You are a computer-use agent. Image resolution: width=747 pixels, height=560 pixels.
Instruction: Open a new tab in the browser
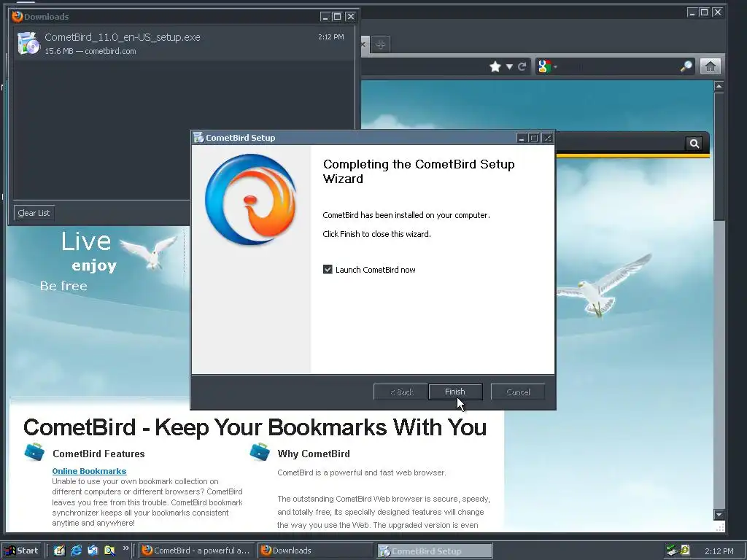pyautogui.click(x=380, y=44)
